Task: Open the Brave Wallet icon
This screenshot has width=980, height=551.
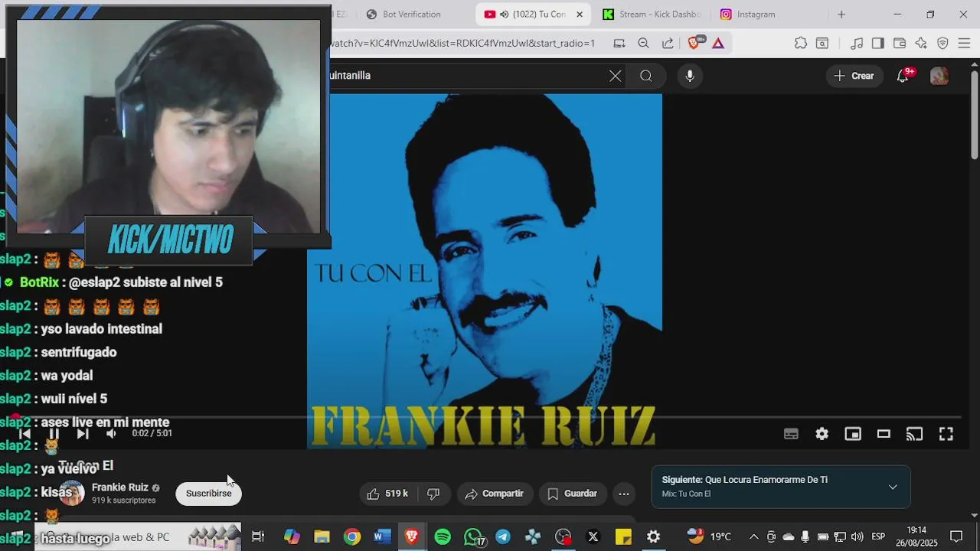Action: tap(900, 44)
